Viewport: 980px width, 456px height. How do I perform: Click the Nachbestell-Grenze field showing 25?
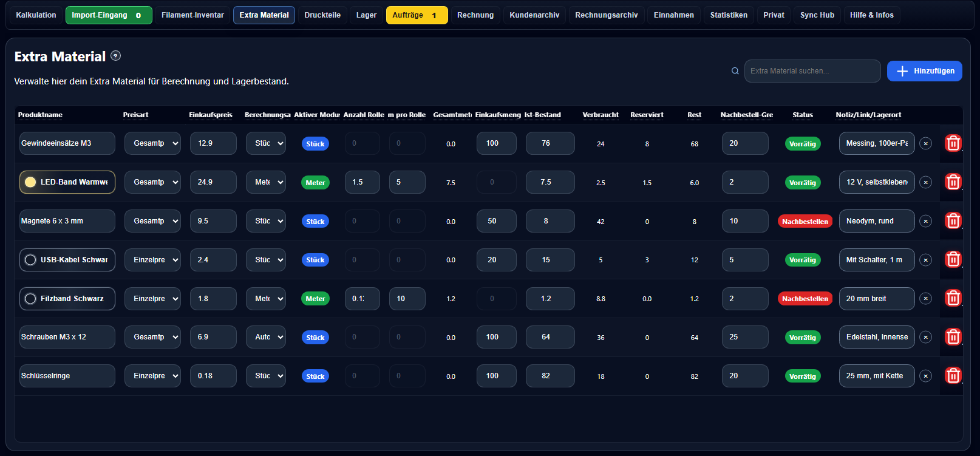point(745,337)
